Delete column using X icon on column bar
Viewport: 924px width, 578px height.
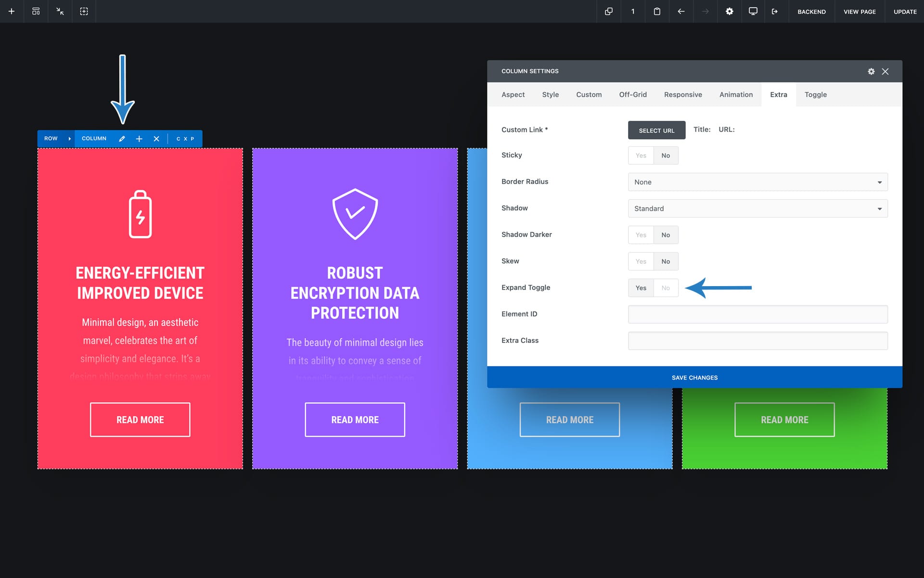156,139
